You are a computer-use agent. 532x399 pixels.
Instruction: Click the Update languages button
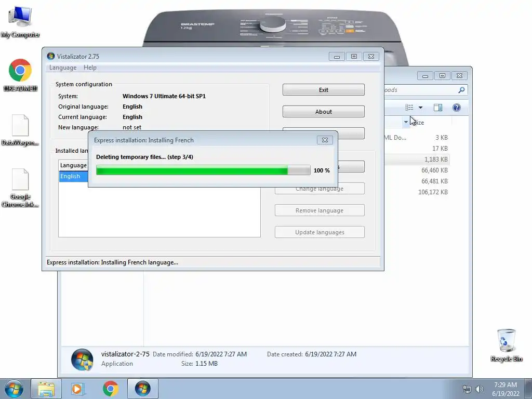pos(320,232)
